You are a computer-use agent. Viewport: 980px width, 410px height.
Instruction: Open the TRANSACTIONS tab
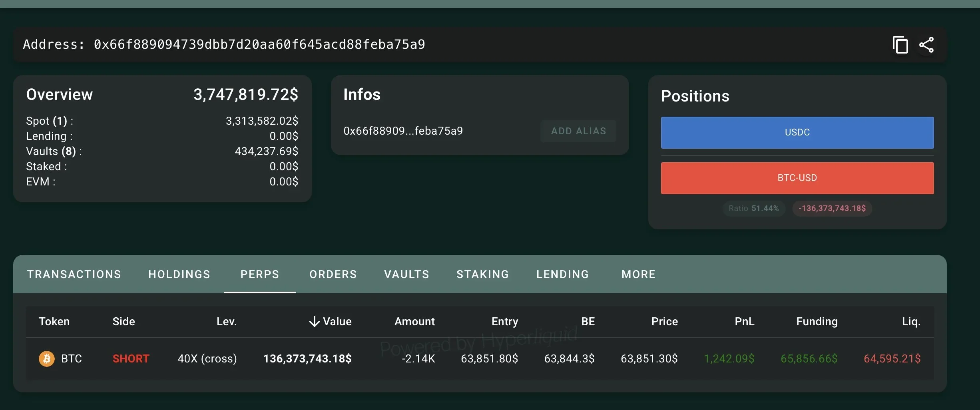74,274
